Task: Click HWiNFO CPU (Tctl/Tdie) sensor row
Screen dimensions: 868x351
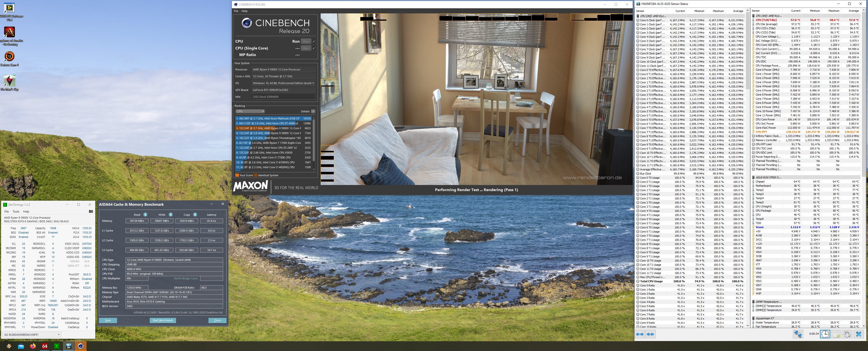Action: pos(806,20)
